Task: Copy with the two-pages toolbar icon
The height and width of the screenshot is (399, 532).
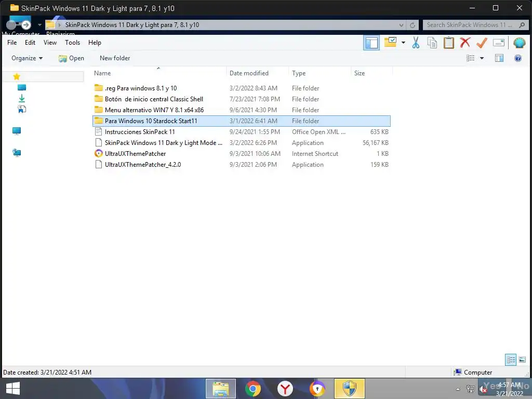Action: (x=432, y=43)
